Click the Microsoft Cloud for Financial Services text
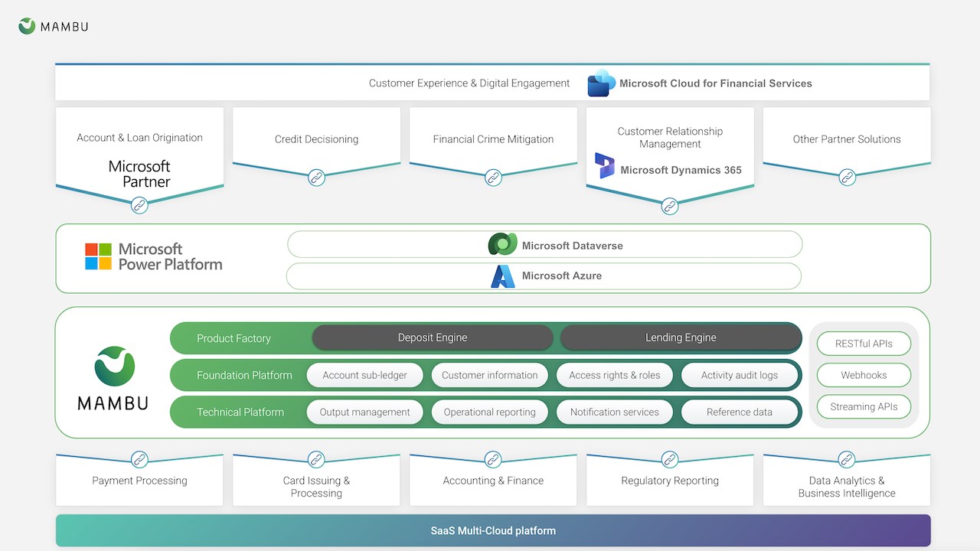 pyautogui.click(x=716, y=83)
